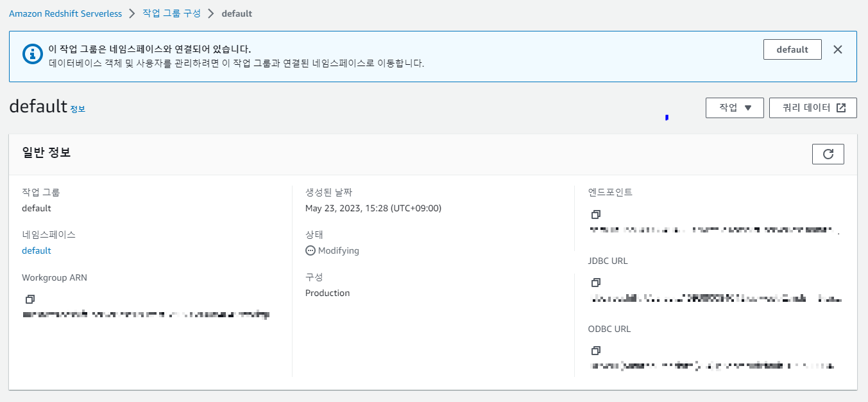Dismiss the namespace info banner
This screenshot has width=868, height=402.
click(837, 49)
